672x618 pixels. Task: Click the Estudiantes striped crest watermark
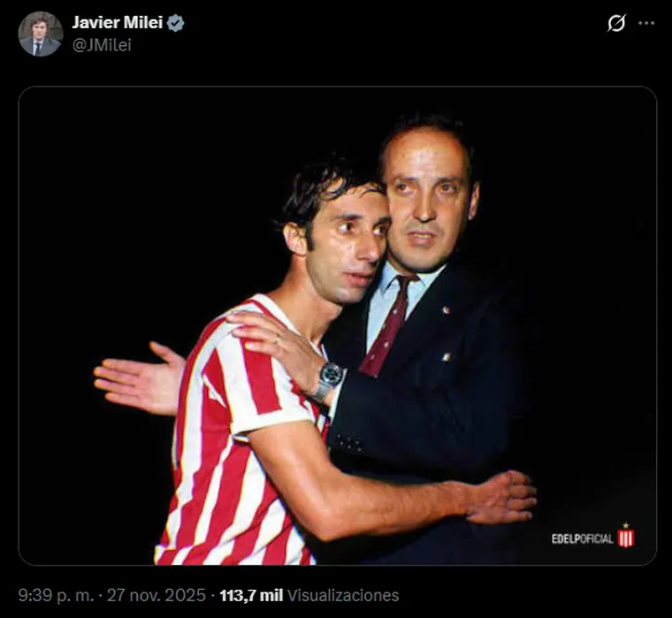point(626,536)
